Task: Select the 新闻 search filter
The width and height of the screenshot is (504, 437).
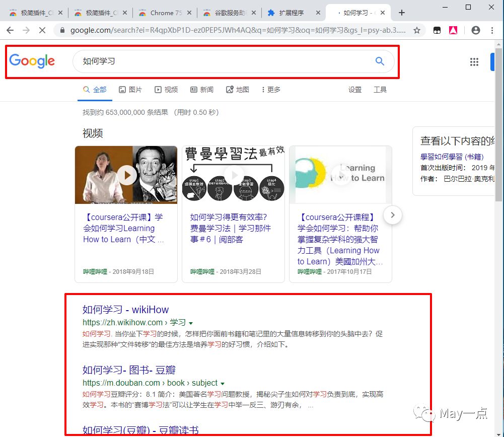Action: point(202,90)
